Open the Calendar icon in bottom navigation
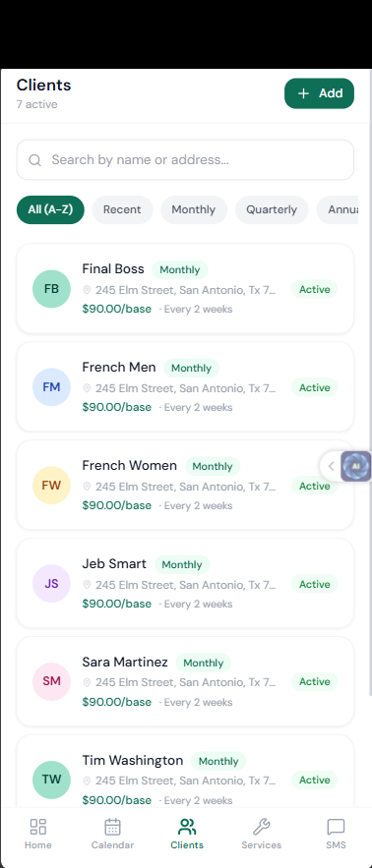372x868 pixels. click(x=112, y=827)
